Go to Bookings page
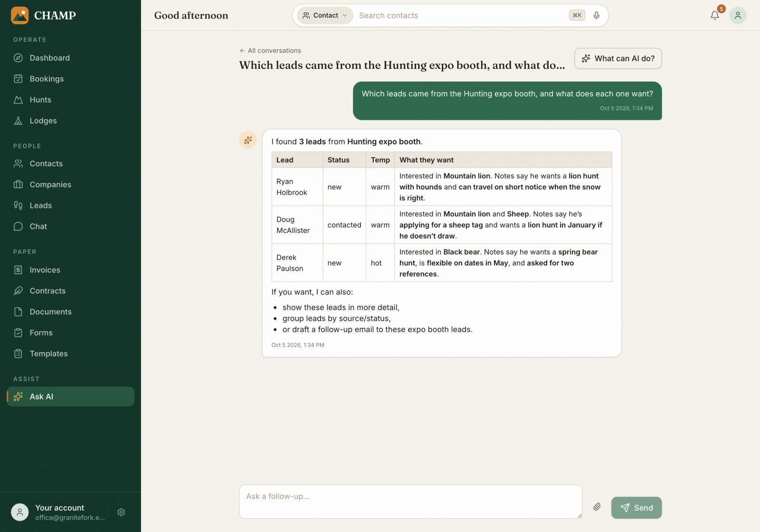This screenshot has height=532, width=760. 70,79
